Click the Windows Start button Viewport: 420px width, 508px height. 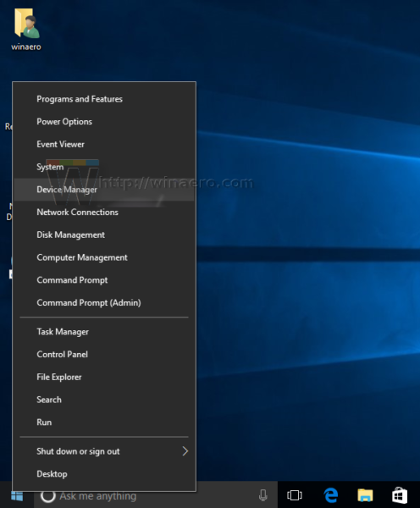click(x=17, y=496)
